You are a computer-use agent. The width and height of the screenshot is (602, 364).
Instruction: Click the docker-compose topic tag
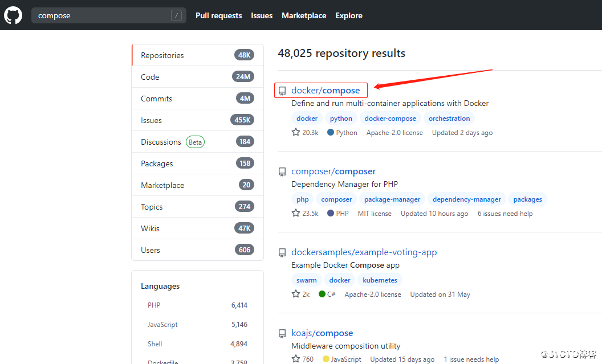pyautogui.click(x=391, y=118)
